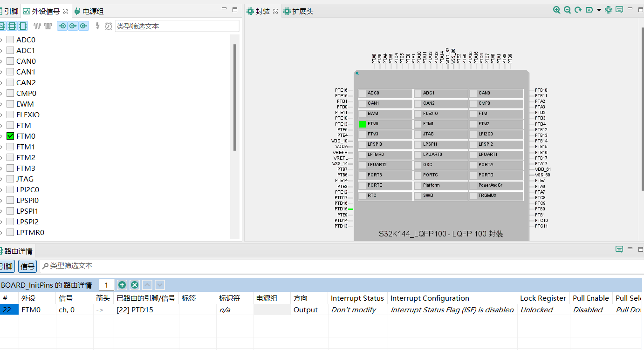The image size is (644, 350).
Task: Expand the LPI2C0 tree node
Action: tap(1, 190)
